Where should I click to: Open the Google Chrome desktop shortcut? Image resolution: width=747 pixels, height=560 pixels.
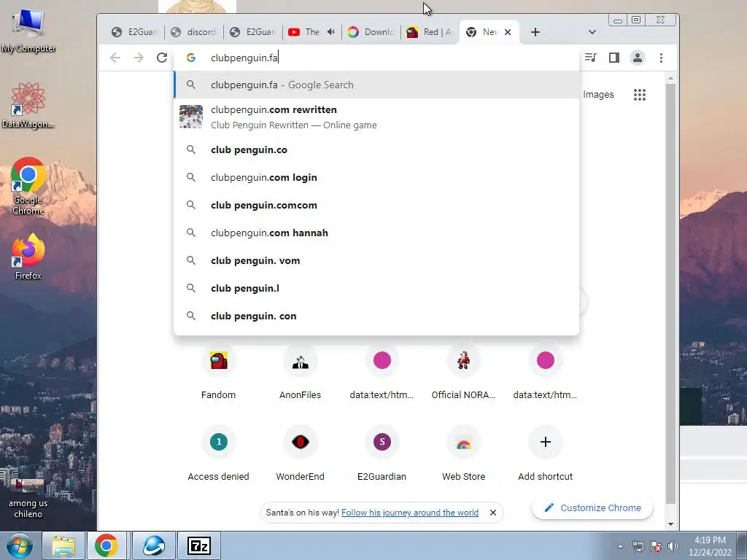pyautogui.click(x=28, y=186)
